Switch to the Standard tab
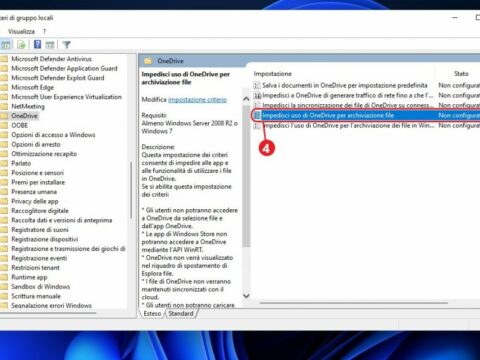Screen dimensions: 480x360 181,313
